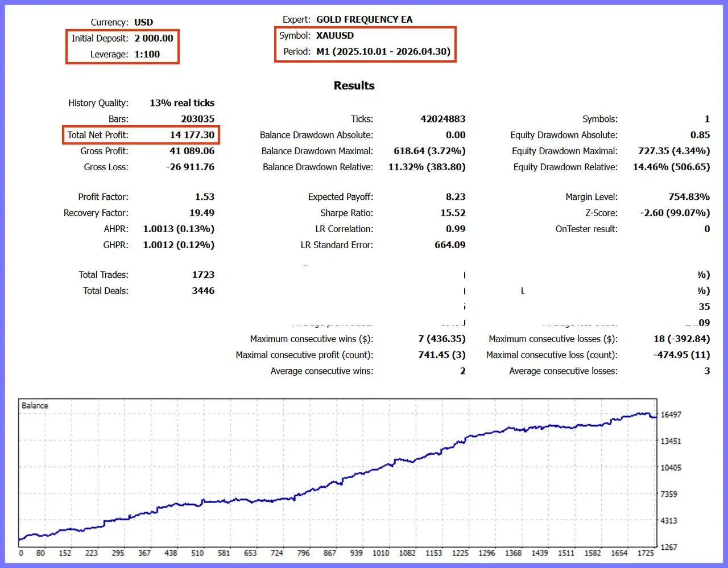Select Total Deals value 3446
The width and height of the screenshot is (728, 568).
203,291
